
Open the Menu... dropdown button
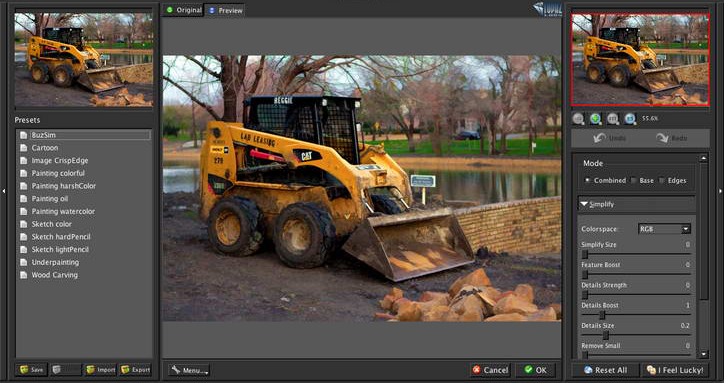point(189,370)
